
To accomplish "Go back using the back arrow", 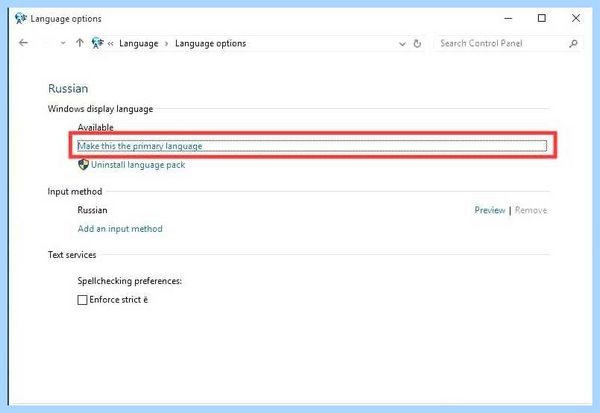I will click(x=23, y=42).
